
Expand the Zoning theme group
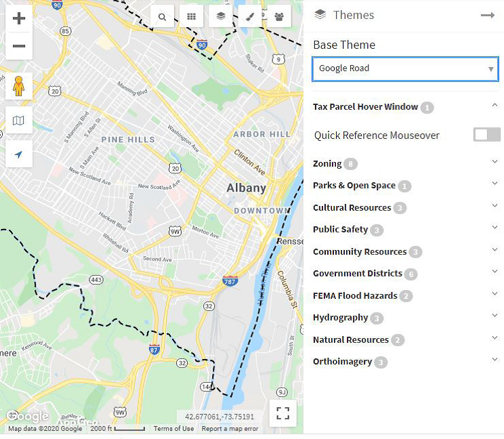(495, 163)
